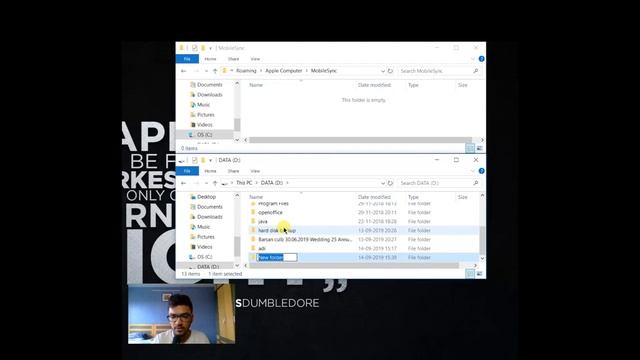Click the Help icon in MobileSync window

pos(482,59)
